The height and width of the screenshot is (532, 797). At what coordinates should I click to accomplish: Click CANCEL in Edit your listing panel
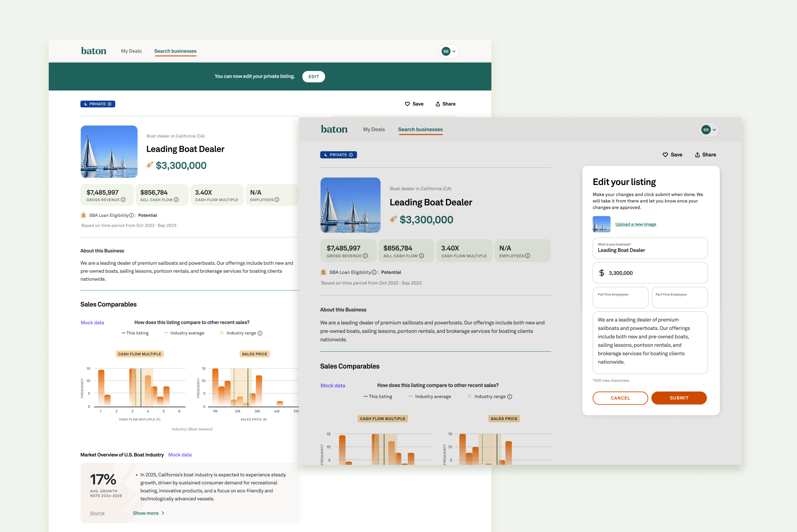(620, 398)
